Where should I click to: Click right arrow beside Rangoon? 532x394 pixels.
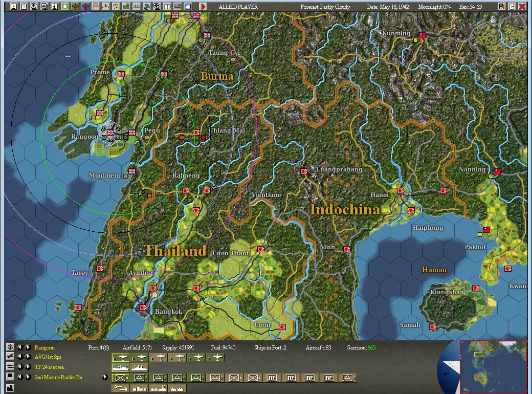(28, 347)
